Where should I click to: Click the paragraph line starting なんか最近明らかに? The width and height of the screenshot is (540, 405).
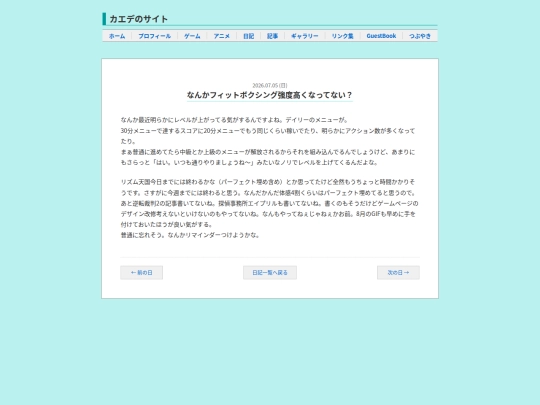(235, 120)
